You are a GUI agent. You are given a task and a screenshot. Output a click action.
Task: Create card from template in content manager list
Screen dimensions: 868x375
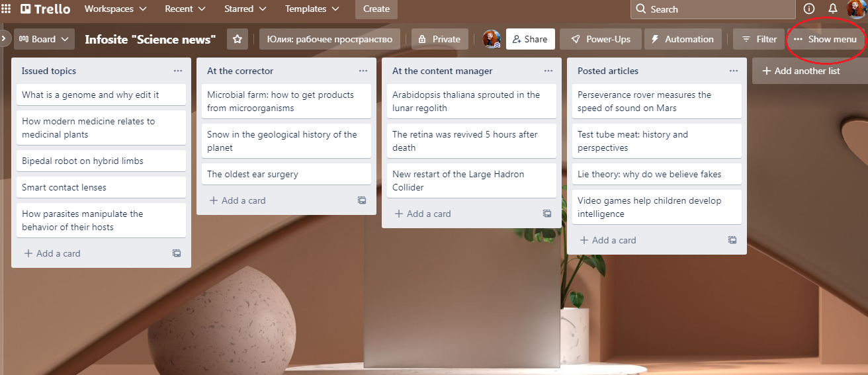point(547,214)
